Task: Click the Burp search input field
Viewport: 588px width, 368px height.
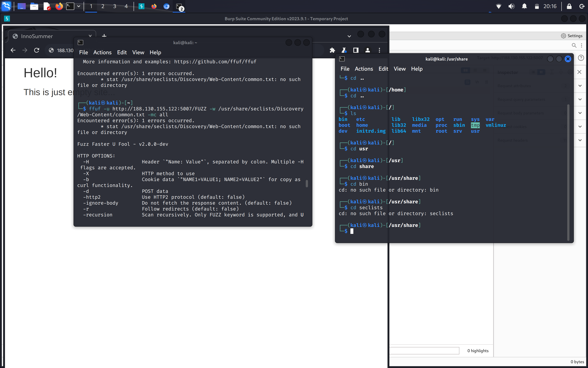Action: click(x=424, y=351)
